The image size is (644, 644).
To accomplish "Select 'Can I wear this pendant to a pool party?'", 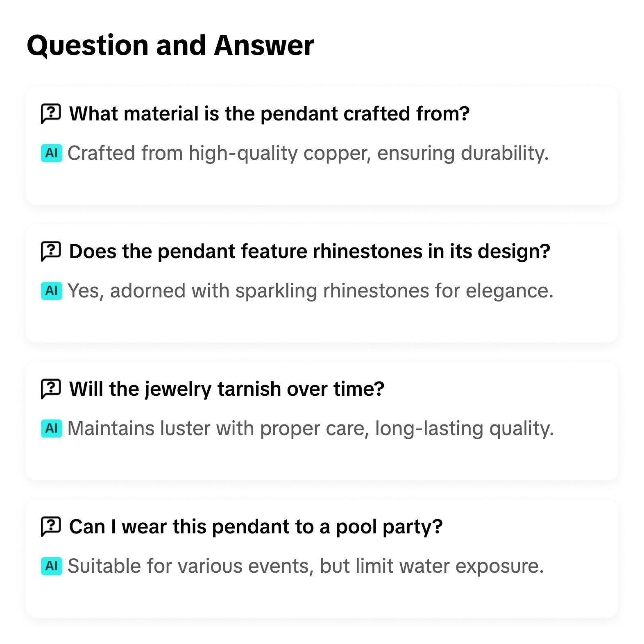I will click(256, 526).
